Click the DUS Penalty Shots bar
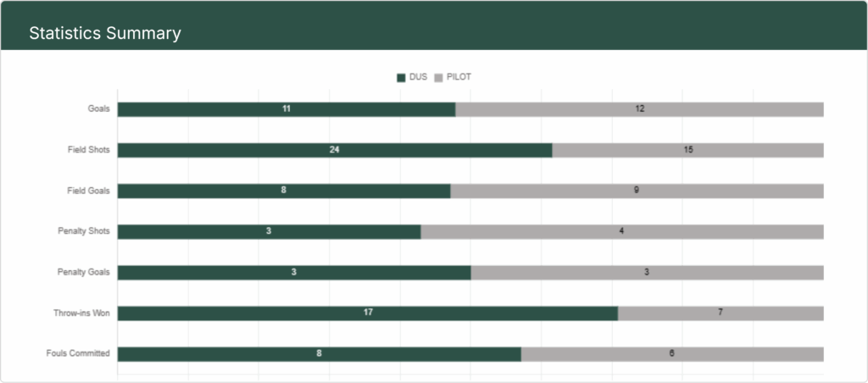 click(x=269, y=231)
